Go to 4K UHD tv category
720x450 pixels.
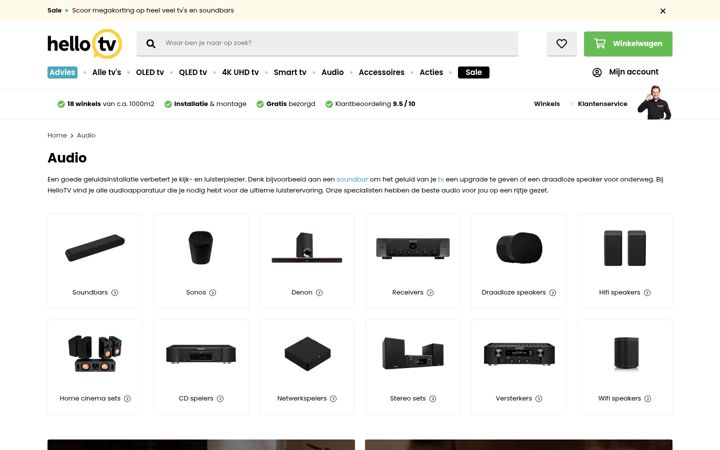(x=240, y=72)
